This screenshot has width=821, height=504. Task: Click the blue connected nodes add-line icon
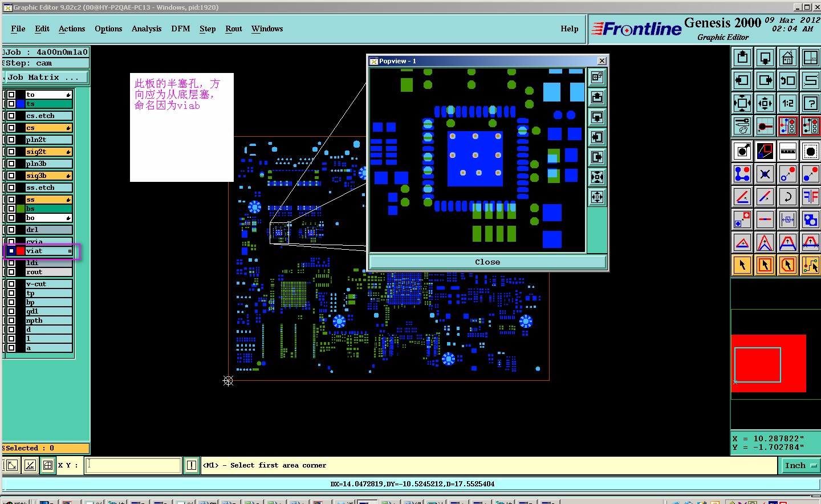pyautogui.click(x=742, y=174)
